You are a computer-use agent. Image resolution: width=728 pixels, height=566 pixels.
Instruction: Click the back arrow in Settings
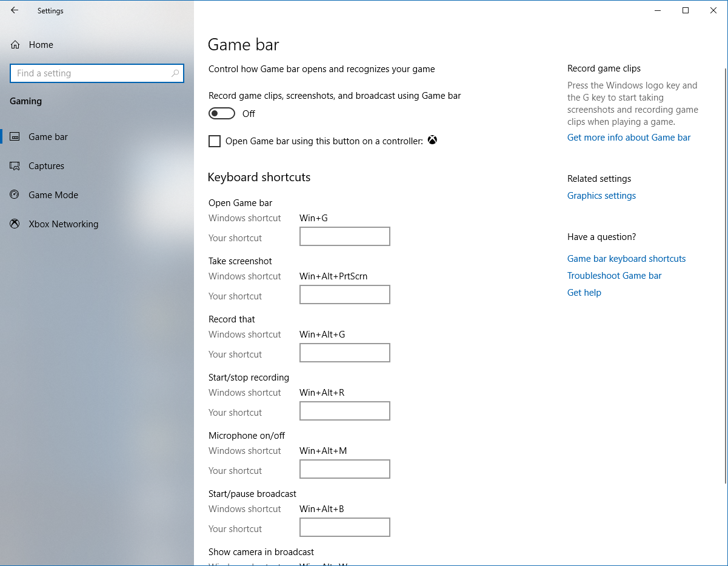tap(15, 10)
